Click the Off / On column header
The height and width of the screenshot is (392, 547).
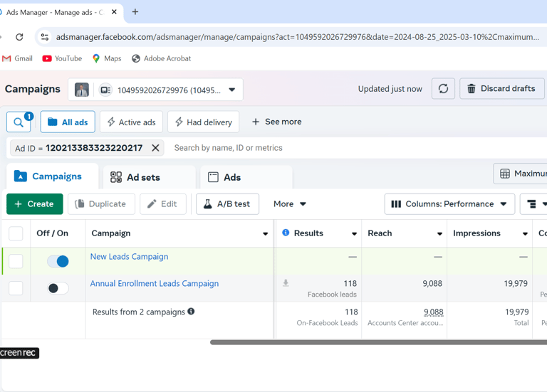click(52, 233)
